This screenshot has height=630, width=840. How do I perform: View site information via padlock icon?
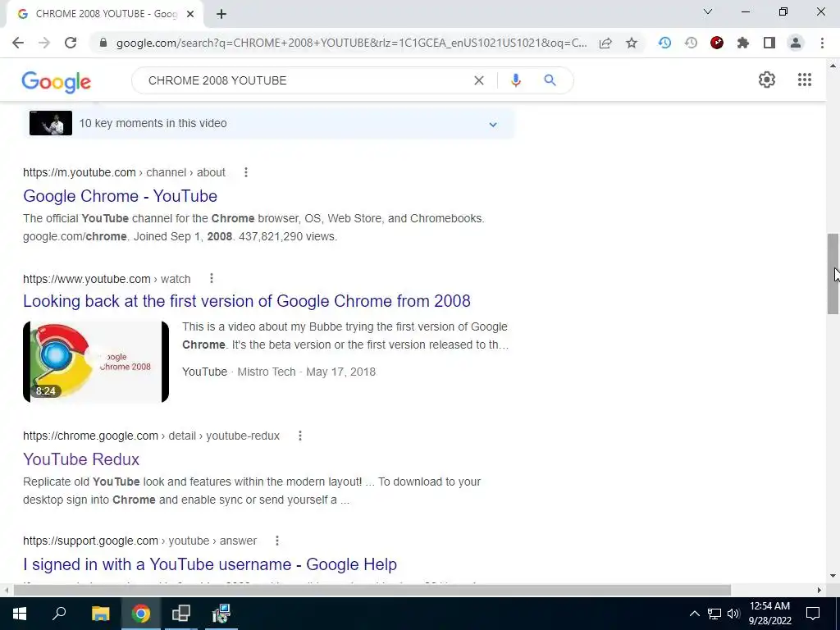point(103,43)
